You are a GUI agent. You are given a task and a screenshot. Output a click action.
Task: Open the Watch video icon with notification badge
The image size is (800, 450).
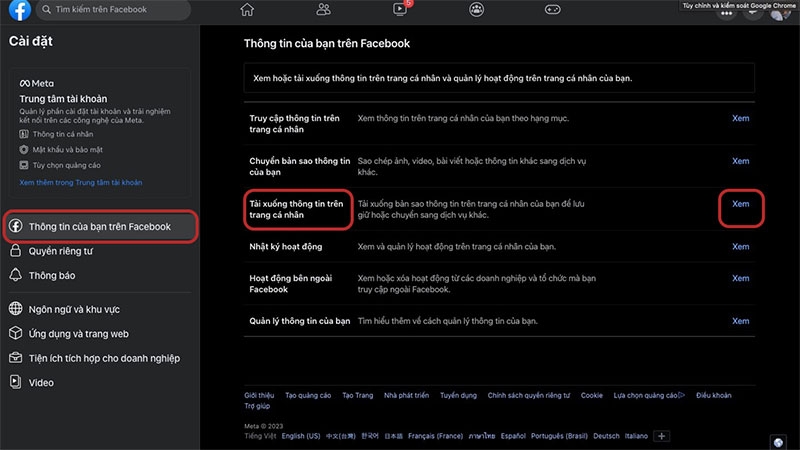pyautogui.click(x=401, y=9)
